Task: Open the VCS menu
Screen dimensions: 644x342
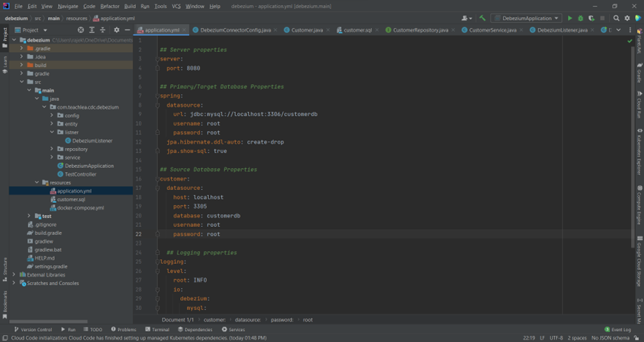Action: pos(176,6)
